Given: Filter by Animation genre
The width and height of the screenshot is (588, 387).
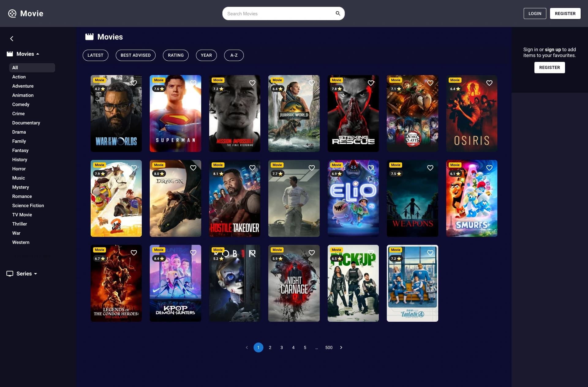Looking at the screenshot, I should pos(23,95).
